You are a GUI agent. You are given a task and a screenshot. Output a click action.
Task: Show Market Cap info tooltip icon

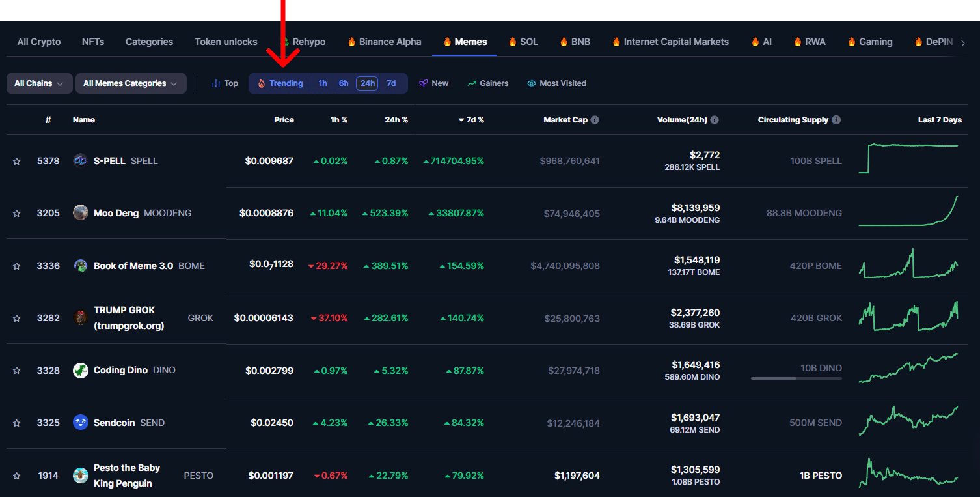[x=595, y=120]
